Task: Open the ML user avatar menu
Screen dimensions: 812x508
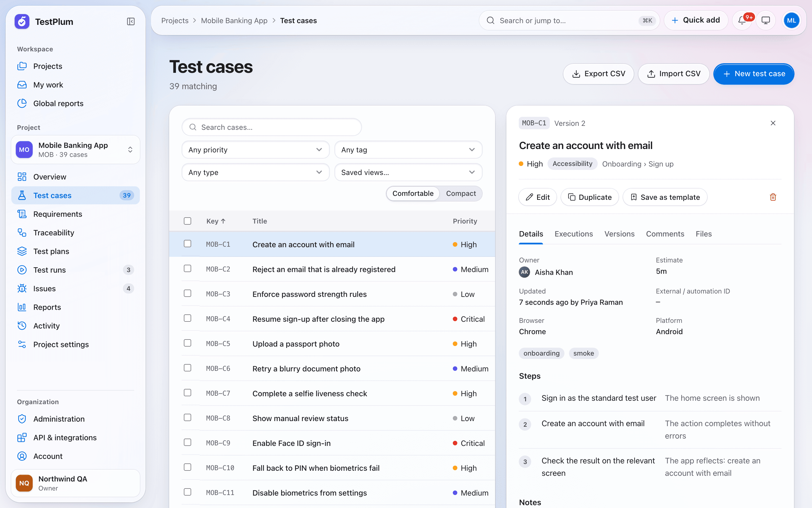Action: [791, 21]
